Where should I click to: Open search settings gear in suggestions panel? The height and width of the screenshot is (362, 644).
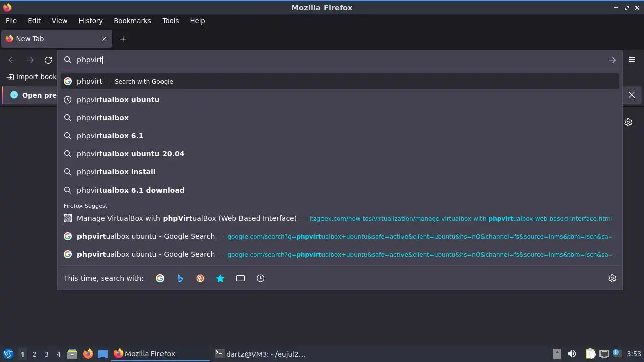612,278
